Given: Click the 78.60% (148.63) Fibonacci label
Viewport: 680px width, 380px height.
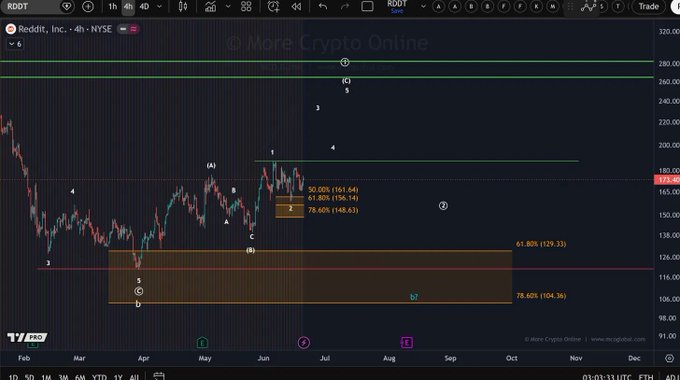Looking at the screenshot, I should tap(333, 210).
